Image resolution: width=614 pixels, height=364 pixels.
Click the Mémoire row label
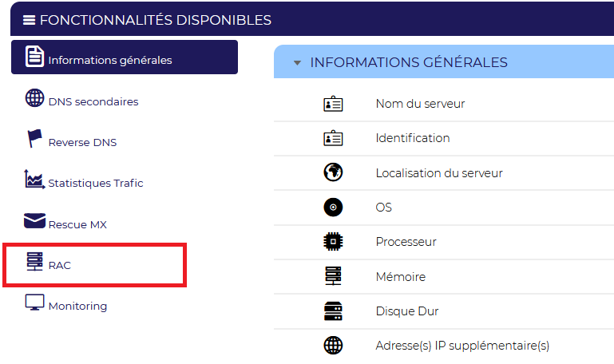[x=401, y=277]
